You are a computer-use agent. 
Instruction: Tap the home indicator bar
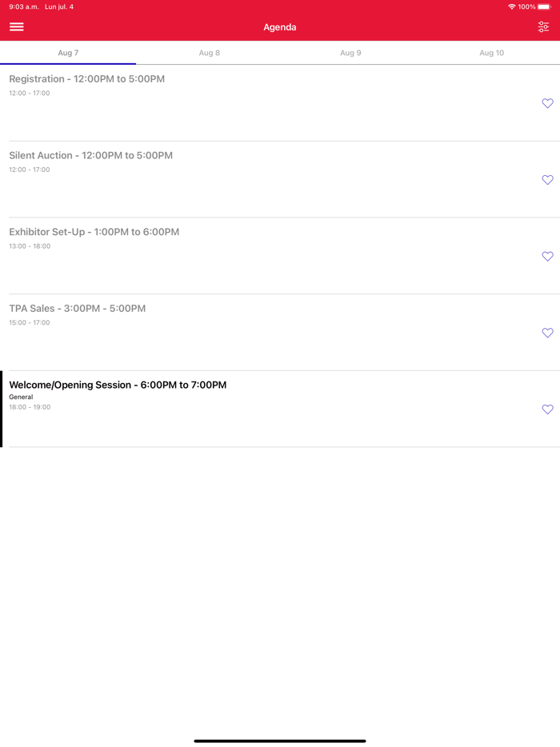[280, 741]
